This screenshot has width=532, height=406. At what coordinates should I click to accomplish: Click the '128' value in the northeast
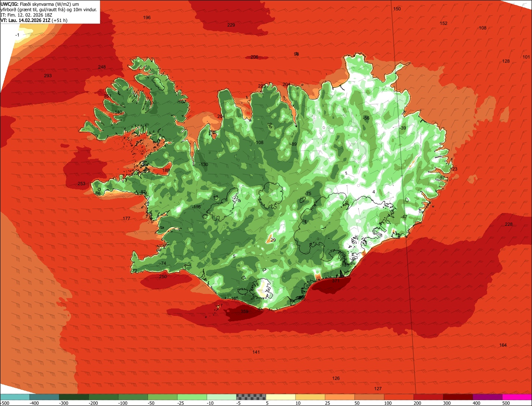click(506, 61)
